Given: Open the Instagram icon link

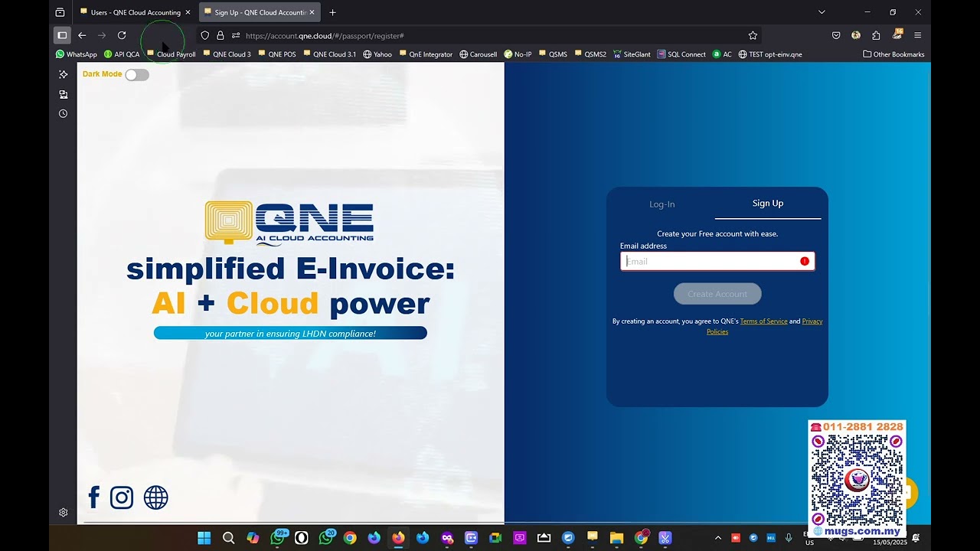Looking at the screenshot, I should coord(122,497).
